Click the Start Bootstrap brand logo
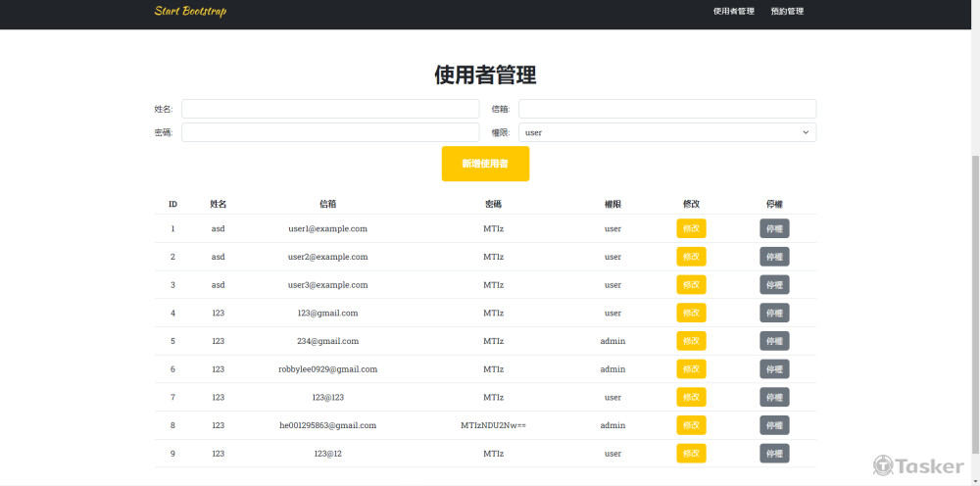Viewport: 980px width, 486px height. (190, 11)
